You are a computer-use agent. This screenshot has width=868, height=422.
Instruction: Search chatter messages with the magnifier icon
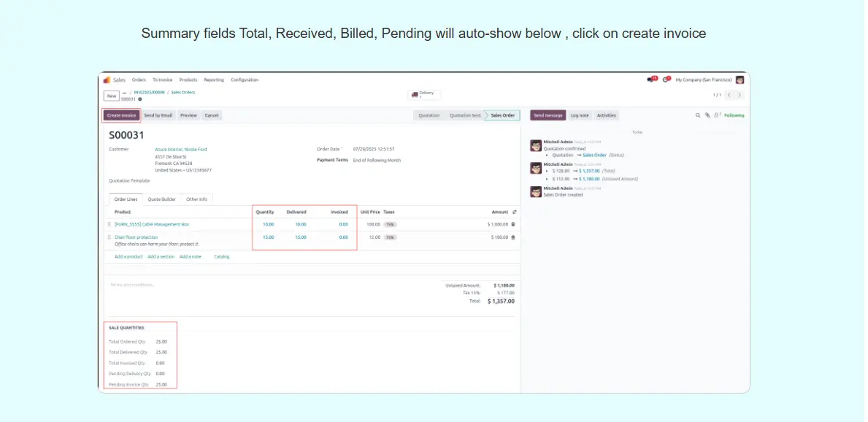point(698,115)
